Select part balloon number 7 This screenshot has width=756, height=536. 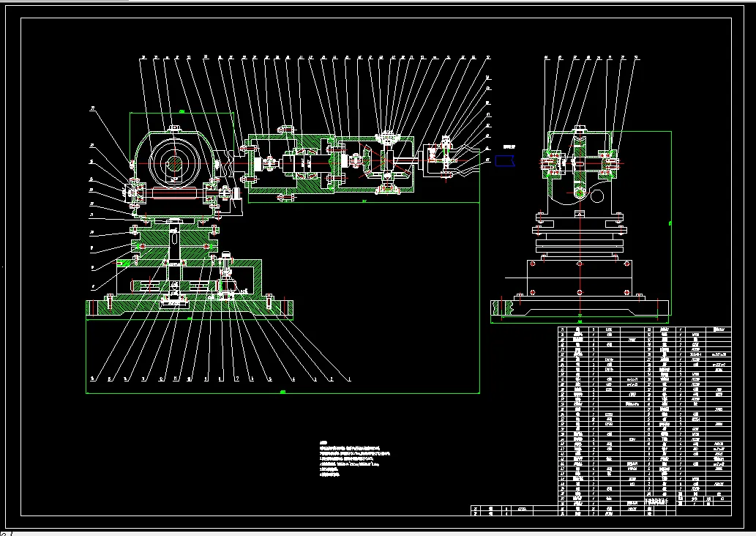pos(236,379)
